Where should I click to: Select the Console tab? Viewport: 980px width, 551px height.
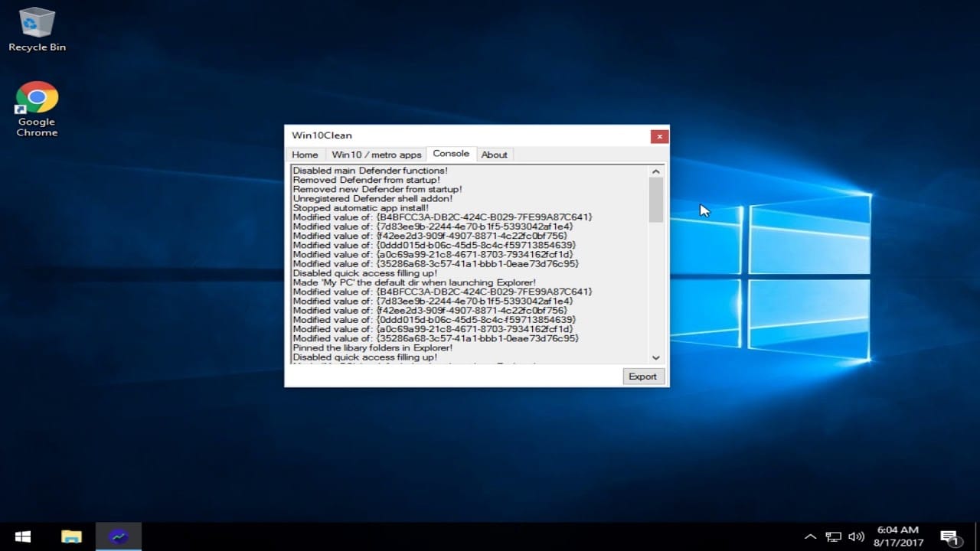[451, 154]
